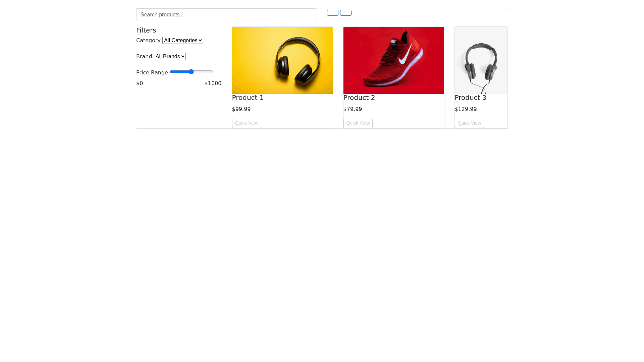The image size is (644, 362).
Task: Open Quick View for Product 3
Action: [469, 123]
